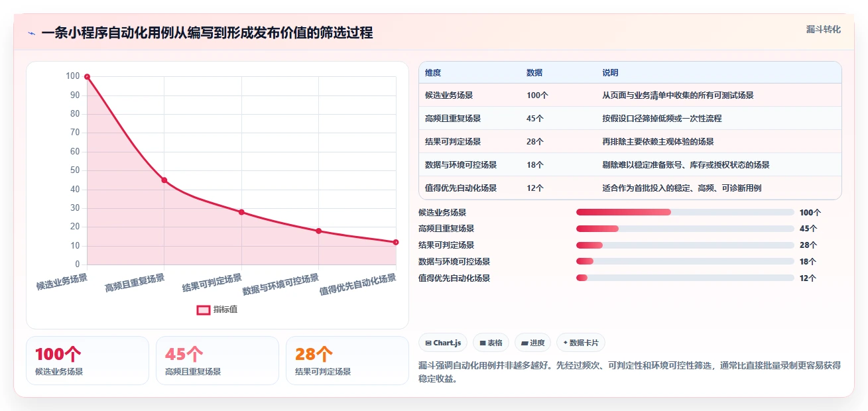Click the description 从页面与业务清单中收集的所有可测试场景
The height and width of the screenshot is (411, 868).
click(x=678, y=95)
